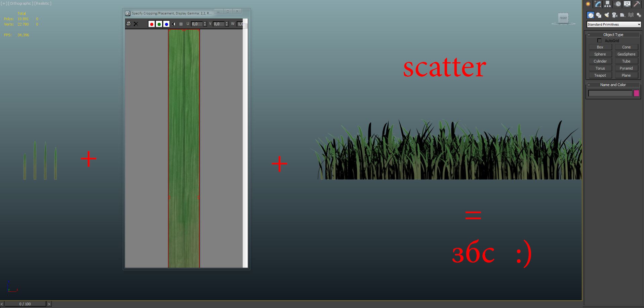This screenshot has width=644, height=308.
Task: Open the Modify panel tab
Action: [598, 4]
